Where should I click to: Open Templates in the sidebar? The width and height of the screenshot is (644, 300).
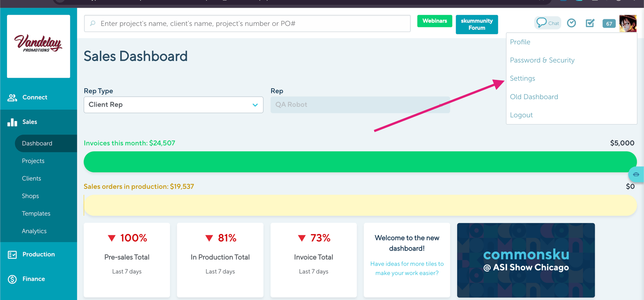click(36, 214)
